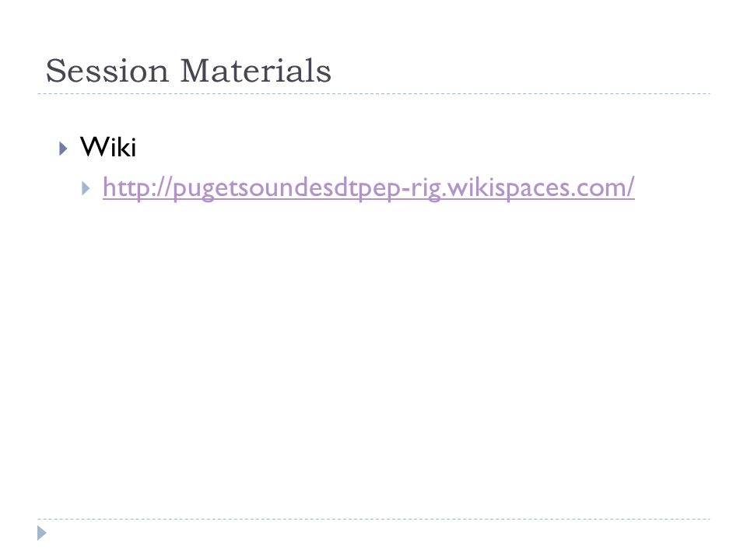Viewport: 747px width, 560px height.
Task: Click the dark arrow bullet beside Wiki
Action: (63, 149)
